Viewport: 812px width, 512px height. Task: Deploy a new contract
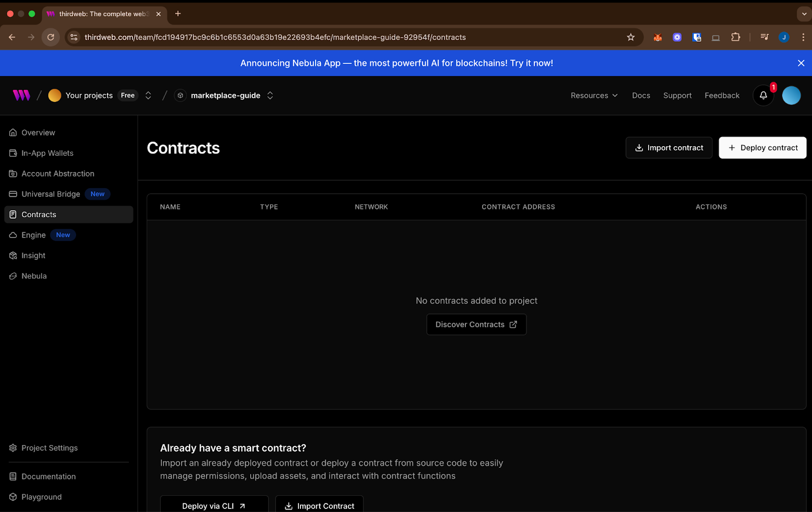click(x=762, y=148)
